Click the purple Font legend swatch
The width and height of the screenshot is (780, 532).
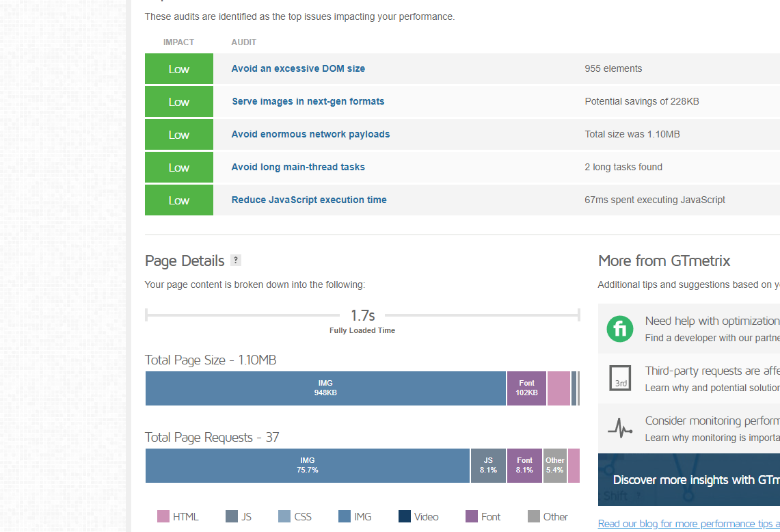coord(472,516)
